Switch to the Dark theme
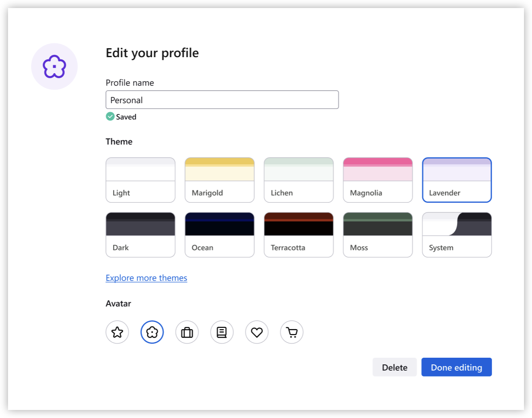 (x=140, y=234)
